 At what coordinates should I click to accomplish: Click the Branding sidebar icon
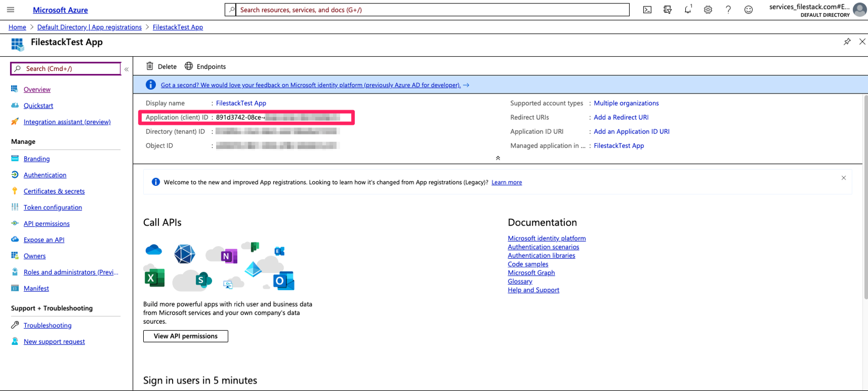(x=15, y=158)
